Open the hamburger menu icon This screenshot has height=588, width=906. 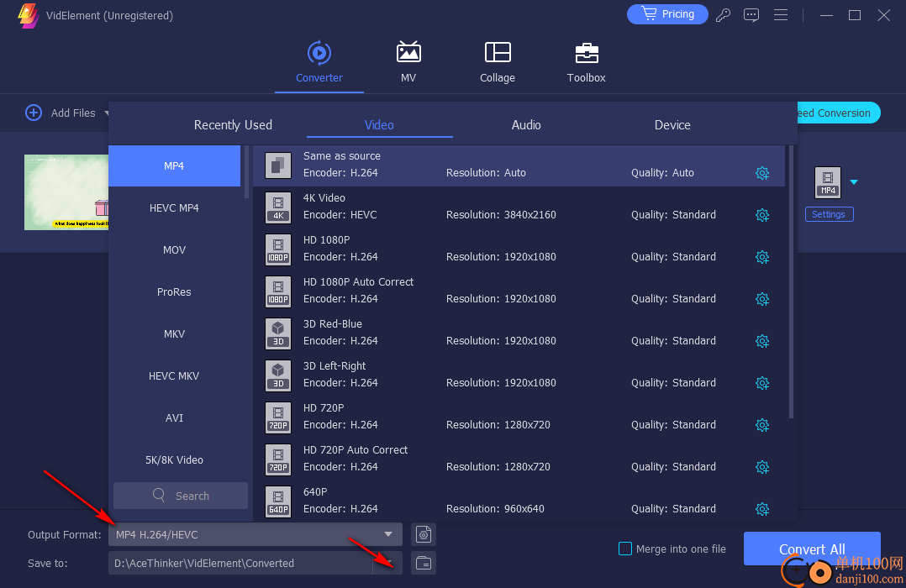click(781, 15)
